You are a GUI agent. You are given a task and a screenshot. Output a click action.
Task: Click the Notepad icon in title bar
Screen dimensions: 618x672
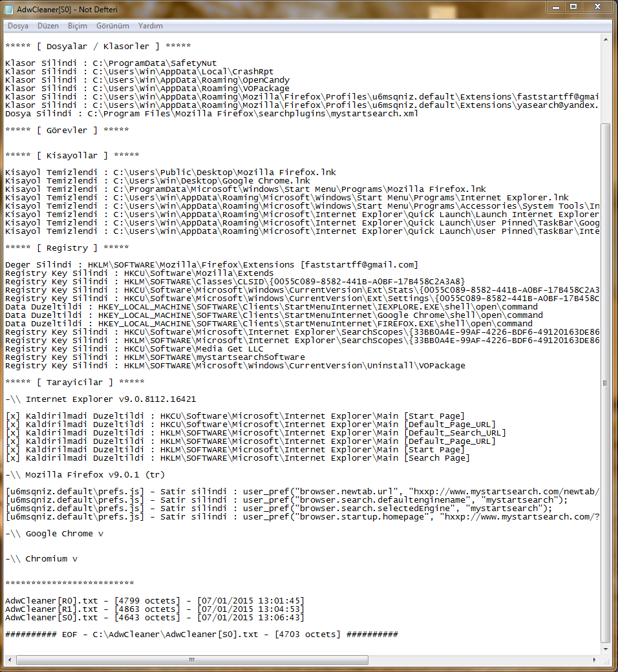pyautogui.click(x=8, y=10)
